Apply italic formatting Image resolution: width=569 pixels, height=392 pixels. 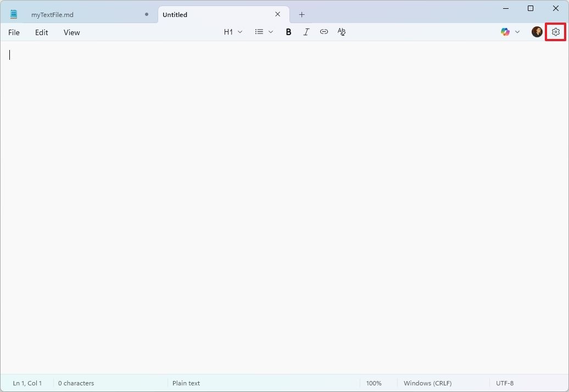(306, 32)
